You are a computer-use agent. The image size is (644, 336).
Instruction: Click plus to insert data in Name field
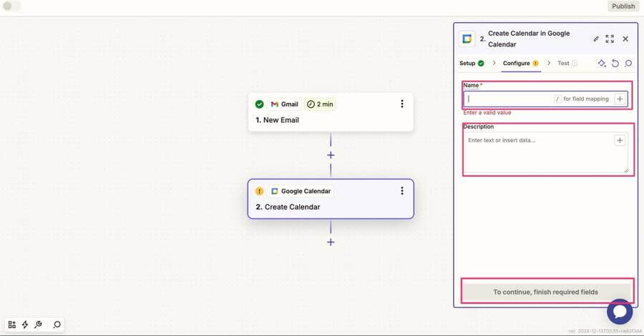click(x=620, y=99)
